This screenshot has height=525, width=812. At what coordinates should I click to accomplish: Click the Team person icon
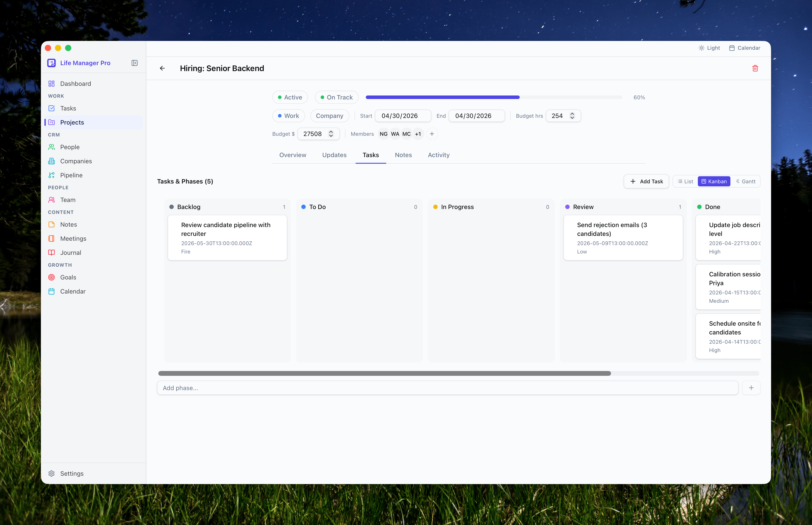coord(51,200)
